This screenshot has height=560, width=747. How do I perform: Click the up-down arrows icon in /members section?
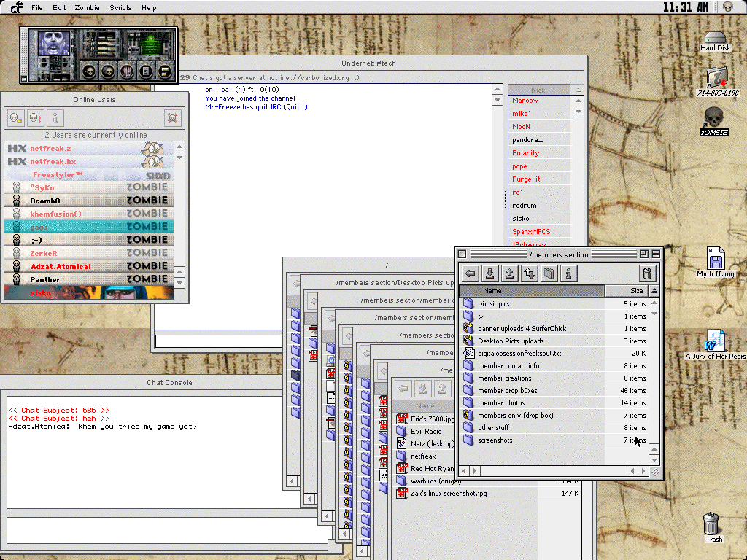coord(530,273)
